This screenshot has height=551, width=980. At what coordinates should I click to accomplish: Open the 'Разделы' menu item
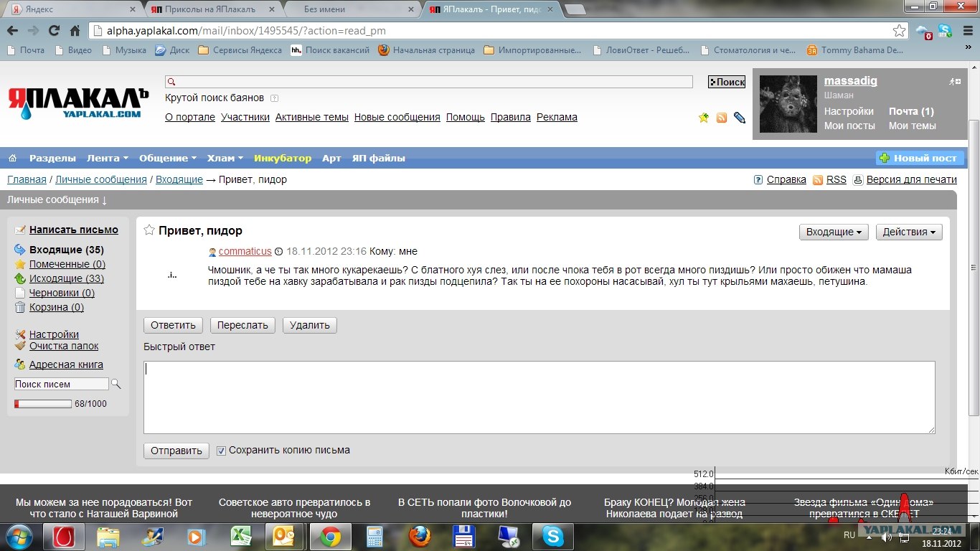[x=52, y=158]
